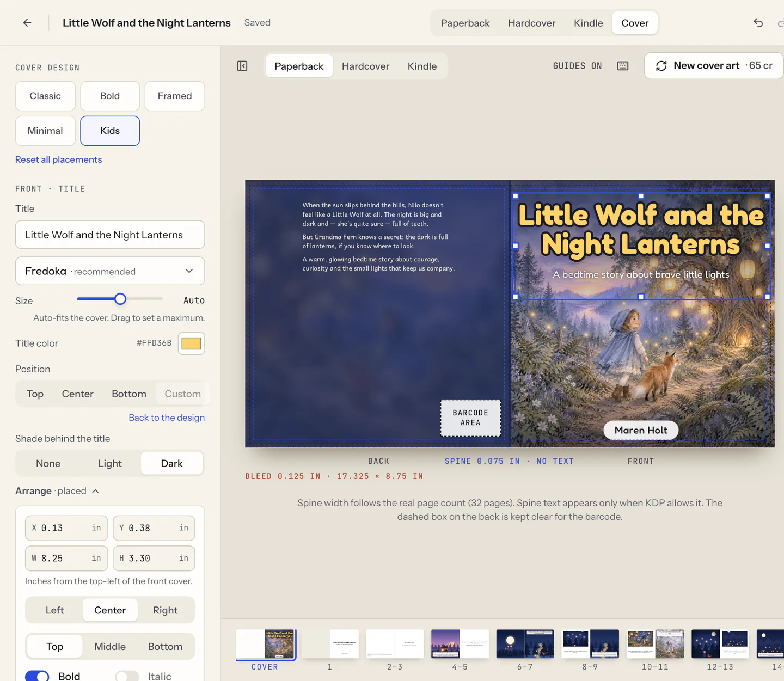Switch to the top Paperback tab
Viewport: 784px width, 681px height.
465,23
